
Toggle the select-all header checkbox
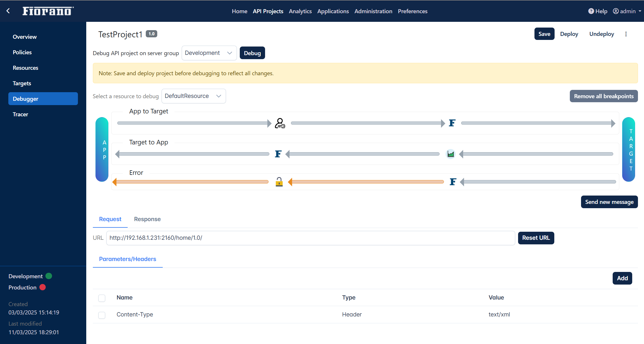(102, 298)
